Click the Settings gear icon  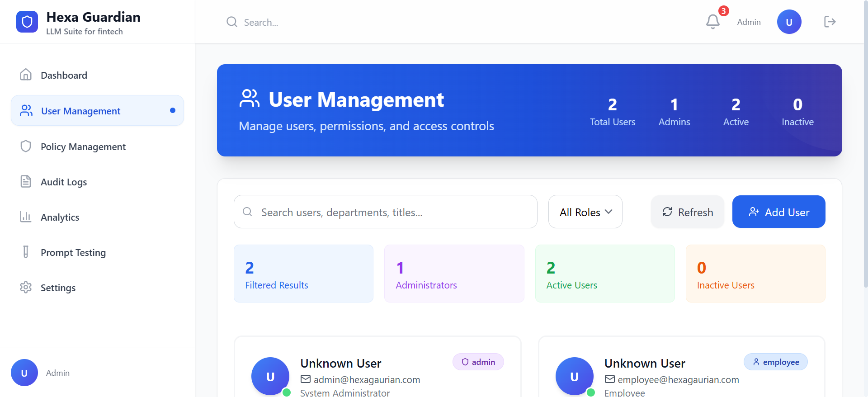(26, 288)
